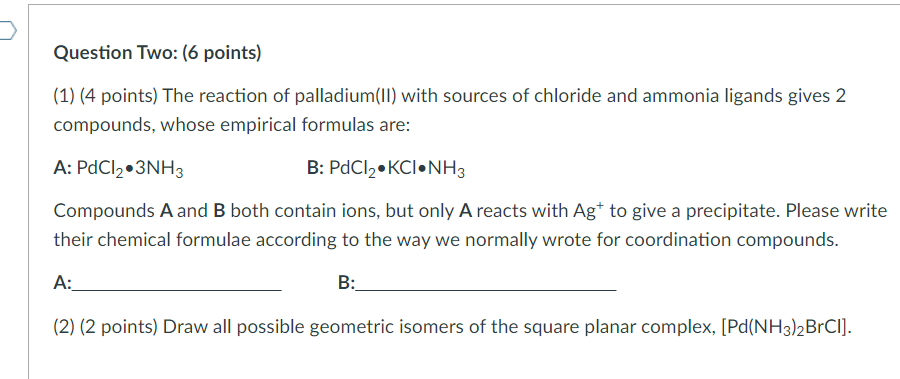Click the blank answer line after 'B:'

tap(486, 284)
